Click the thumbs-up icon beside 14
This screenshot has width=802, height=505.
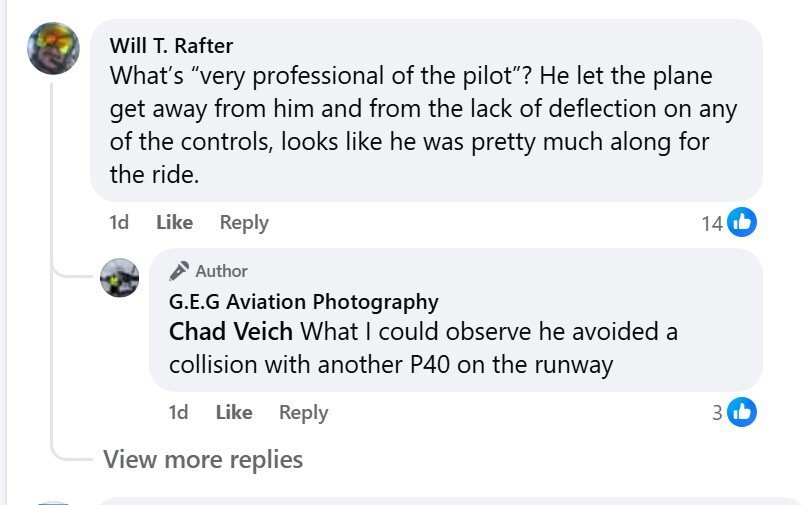742,223
